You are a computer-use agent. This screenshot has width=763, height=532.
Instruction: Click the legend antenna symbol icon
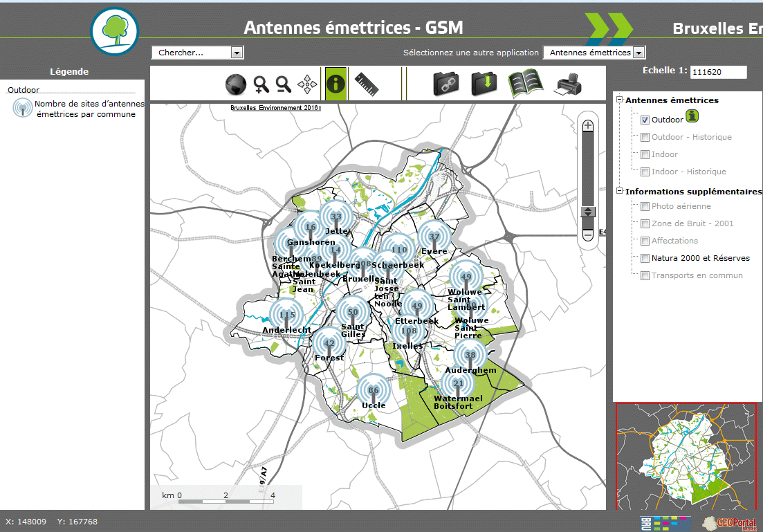(x=22, y=108)
